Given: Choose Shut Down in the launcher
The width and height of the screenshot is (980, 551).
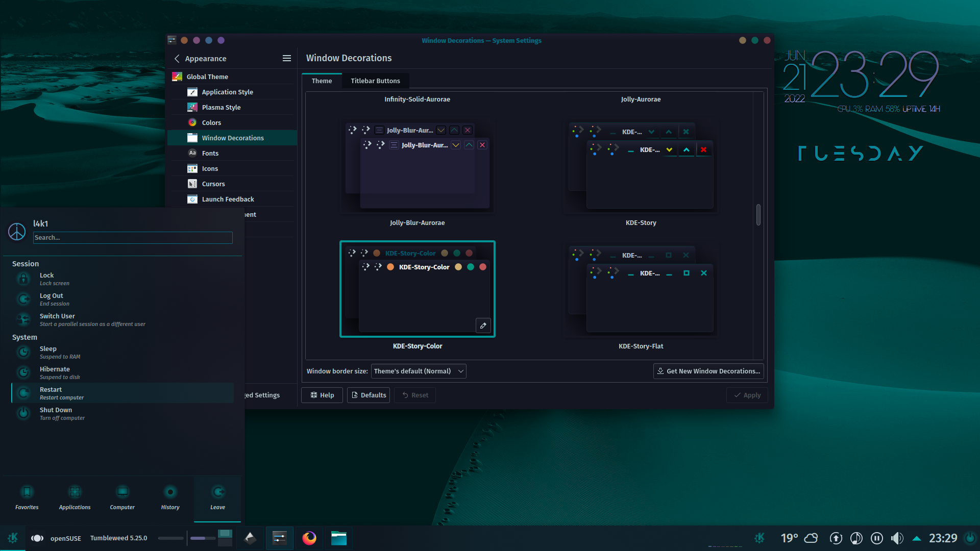Looking at the screenshot, I should (x=122, y=413).
